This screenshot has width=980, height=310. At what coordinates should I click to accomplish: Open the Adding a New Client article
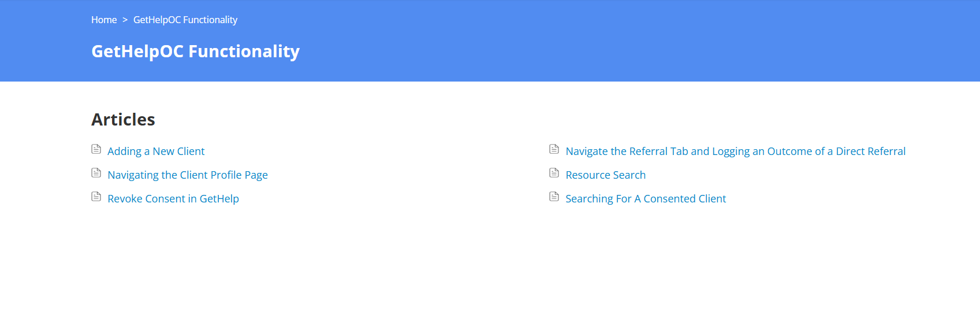(x=156, y=151)
